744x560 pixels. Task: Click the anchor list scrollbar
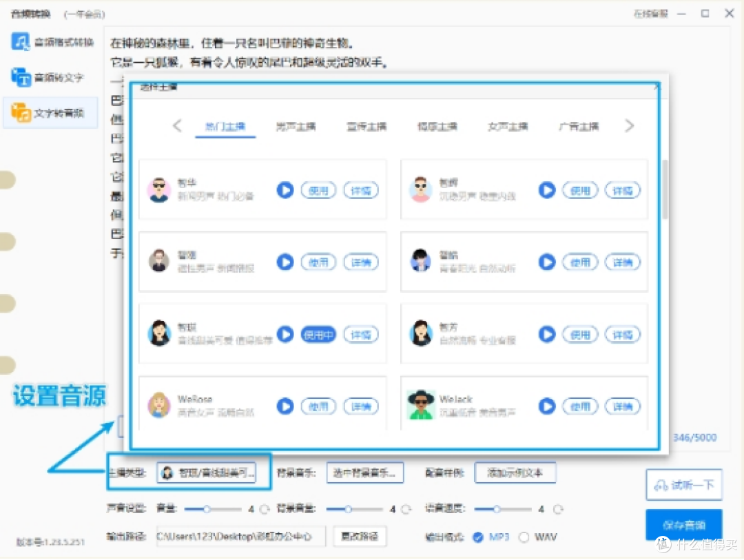click(665, 189)
